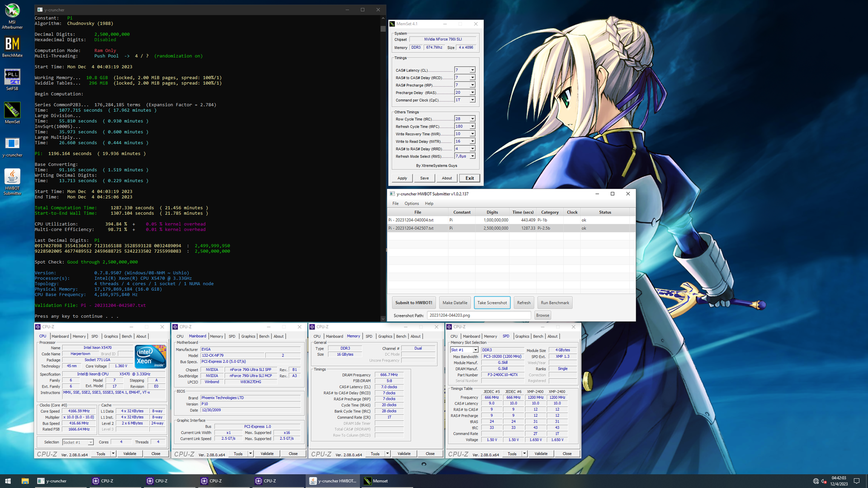Open MemSet desktop icon

(12, 113)
